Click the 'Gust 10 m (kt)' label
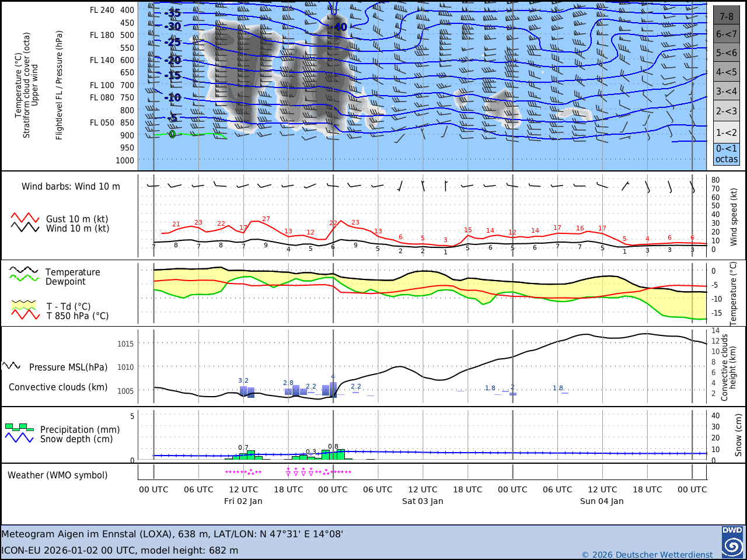This screenshot has height=560, width=747. point(77,219)
